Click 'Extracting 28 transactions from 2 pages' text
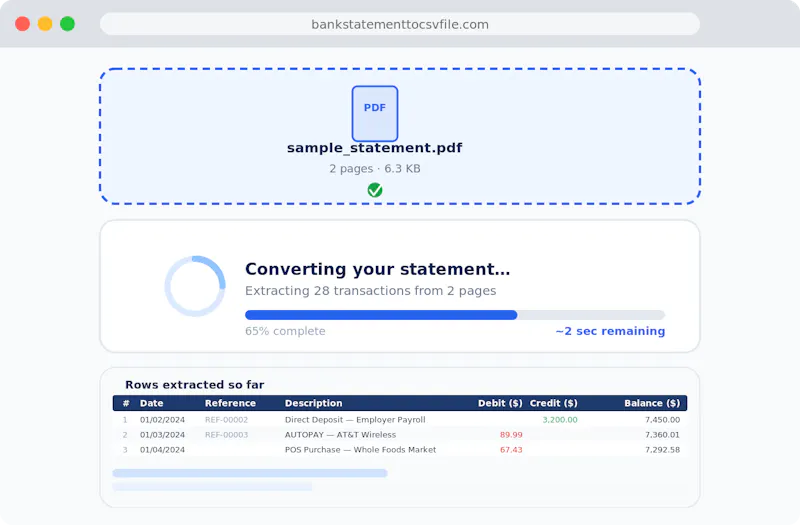This screenshot has width=800, height=525. [x=370, y=291]
